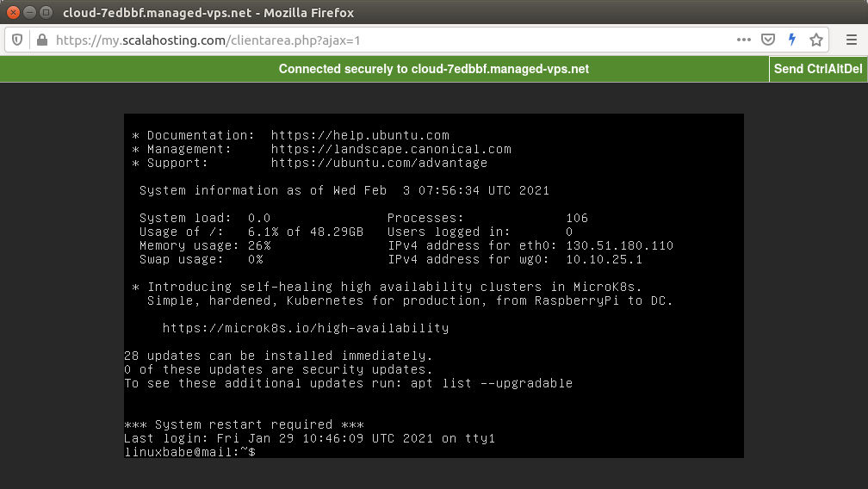Click the microk8s.io/high-availability URL text
The height and width of the screenshot is (489, 868).
(306, 328)
